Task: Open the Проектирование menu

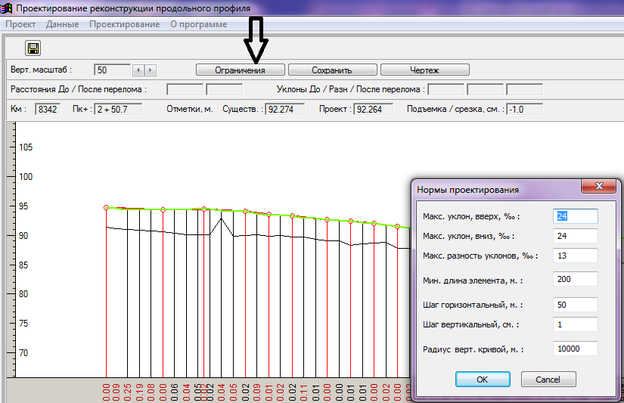Action: point(124,23)
